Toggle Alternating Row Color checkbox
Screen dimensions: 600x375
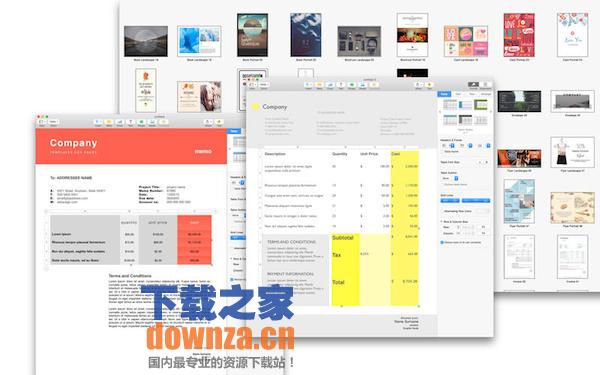coord(442,211)
